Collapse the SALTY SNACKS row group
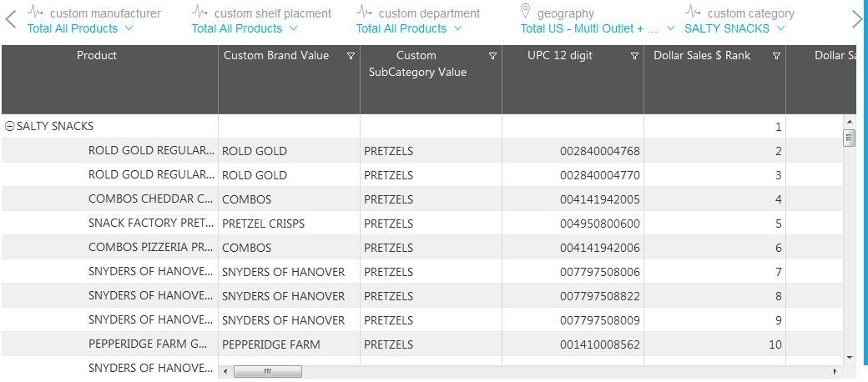The height and width of the screenshot is (382, 868). 10,127
